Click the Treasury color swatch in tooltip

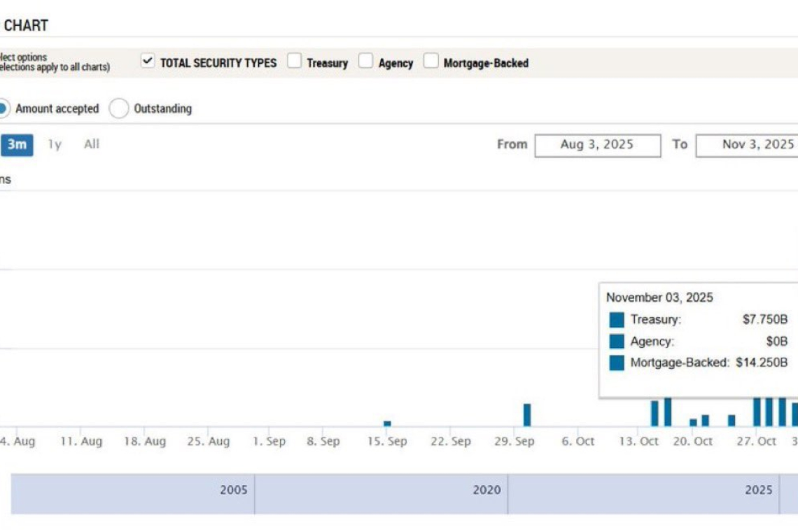pyautogui.click(x=617, y=320)
